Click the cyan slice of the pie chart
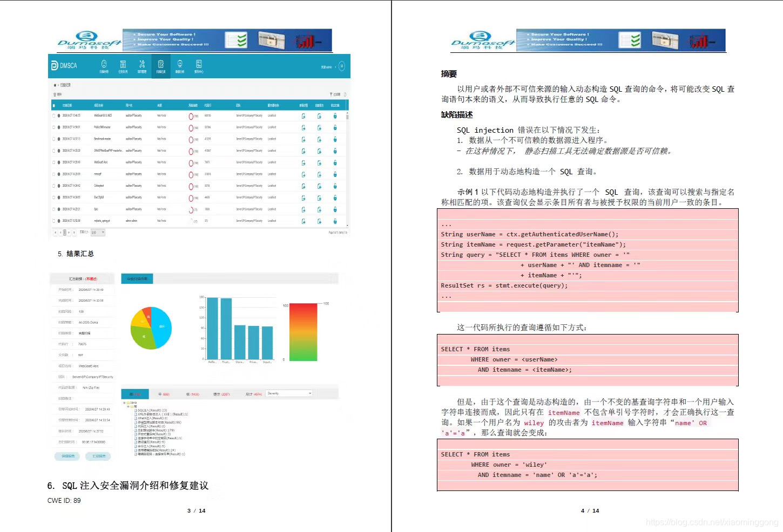 161,326
